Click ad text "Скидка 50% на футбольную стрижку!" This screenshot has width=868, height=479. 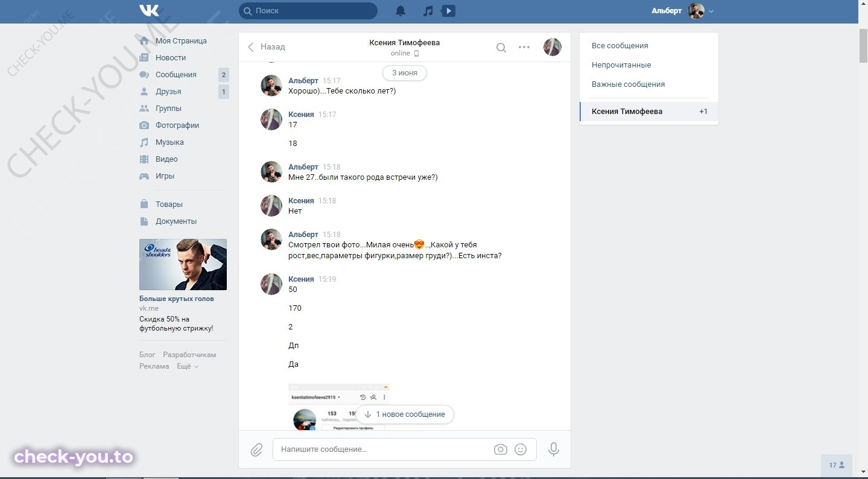[x=176, y=324]
